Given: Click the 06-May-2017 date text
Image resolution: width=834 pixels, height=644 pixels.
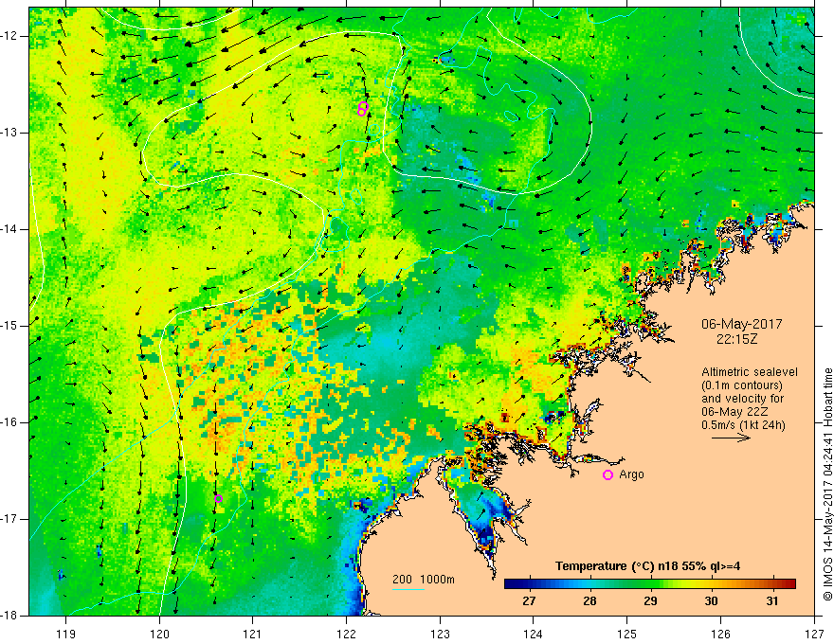Looking at the screenshot, I should tap(741, 324).
